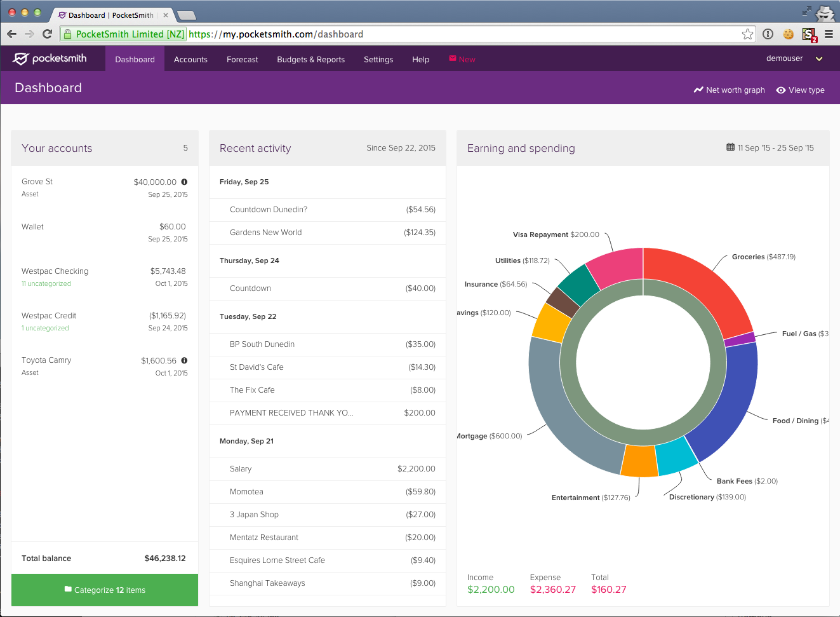Click the PocketSmith logo
Image resolution: width=840 pixels, height=617 pixels.
(x=50, y=58)
